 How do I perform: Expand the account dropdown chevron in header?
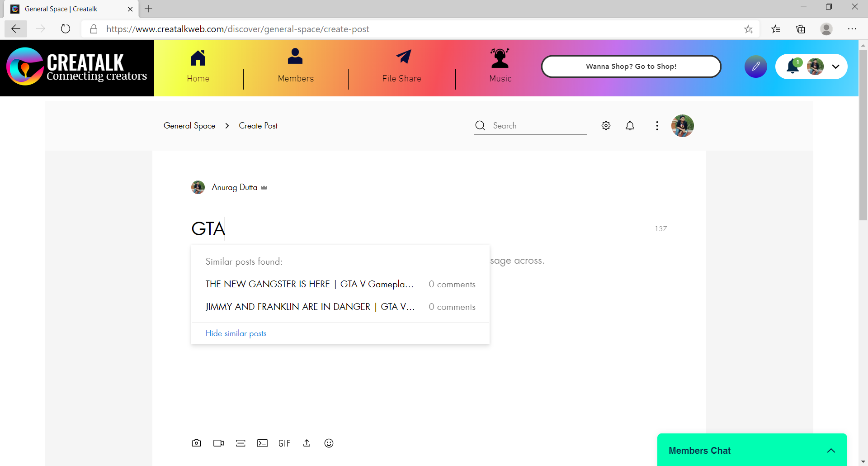[x=835, y=67]
